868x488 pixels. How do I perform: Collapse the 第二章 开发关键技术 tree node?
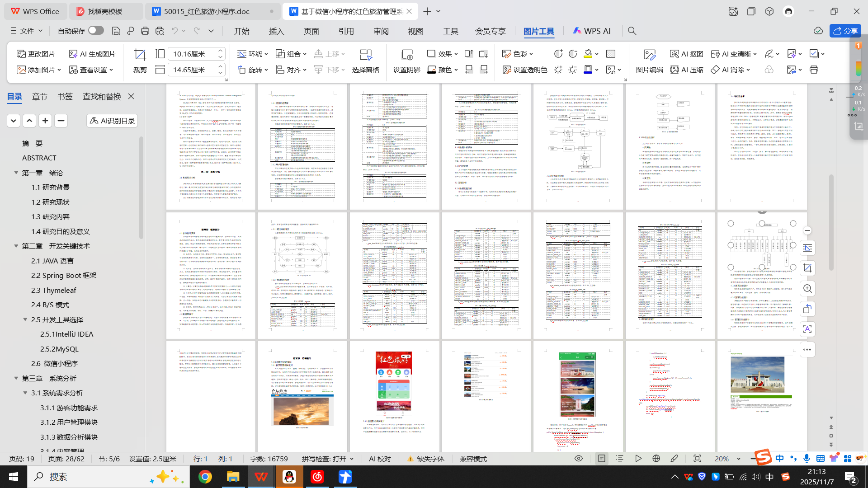point(16,246)
